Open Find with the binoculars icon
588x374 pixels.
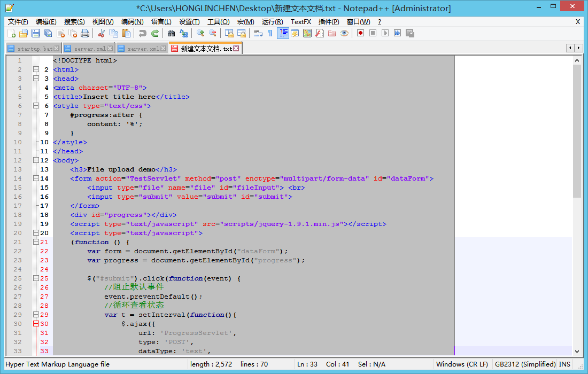[171, 33]
